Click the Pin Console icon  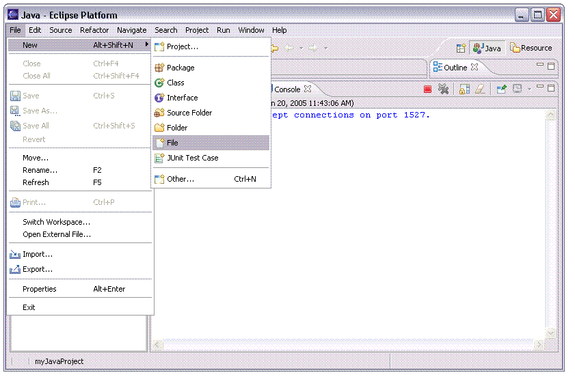point(501,89)
